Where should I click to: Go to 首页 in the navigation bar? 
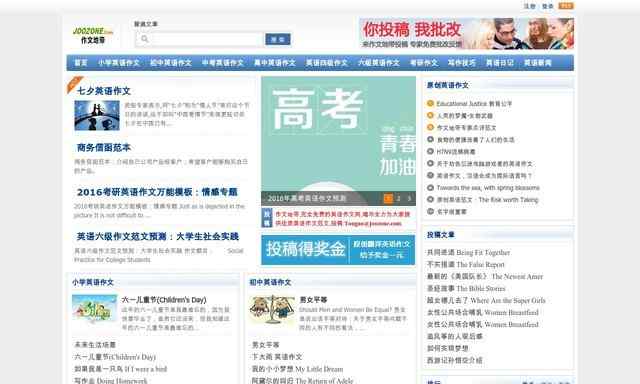[81, 63]
